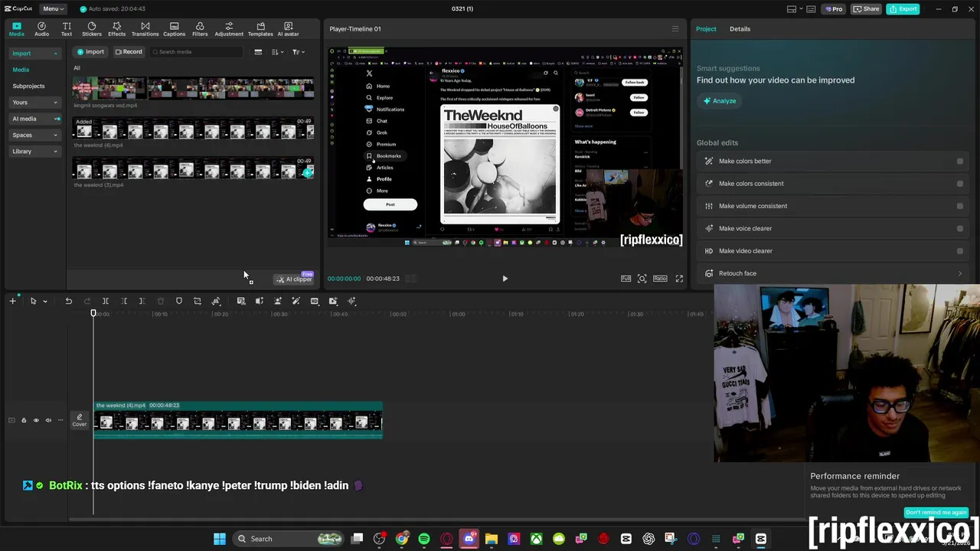The width and height of the screenshot is (980, 551).
Task: Open the Effects panel
Action: (x=117, y=29)
